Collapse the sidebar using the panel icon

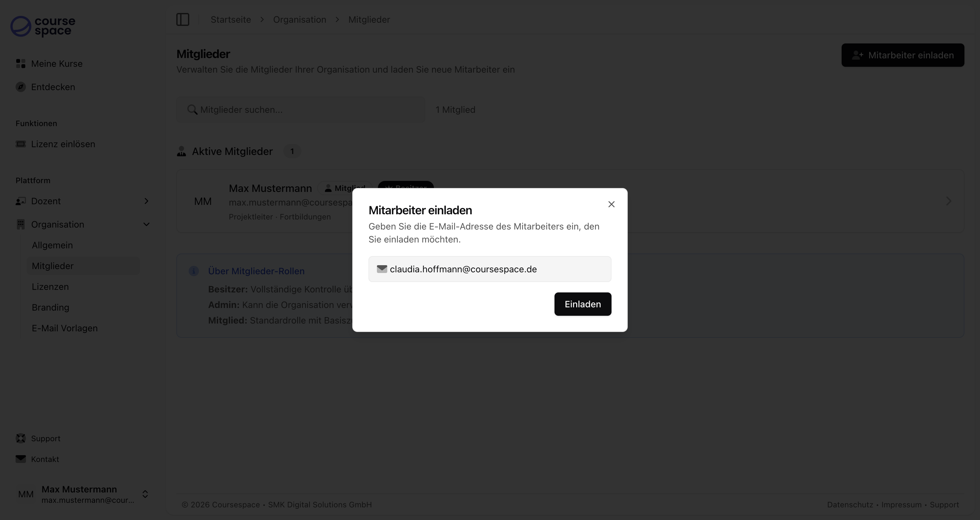[x=182, y=19]
